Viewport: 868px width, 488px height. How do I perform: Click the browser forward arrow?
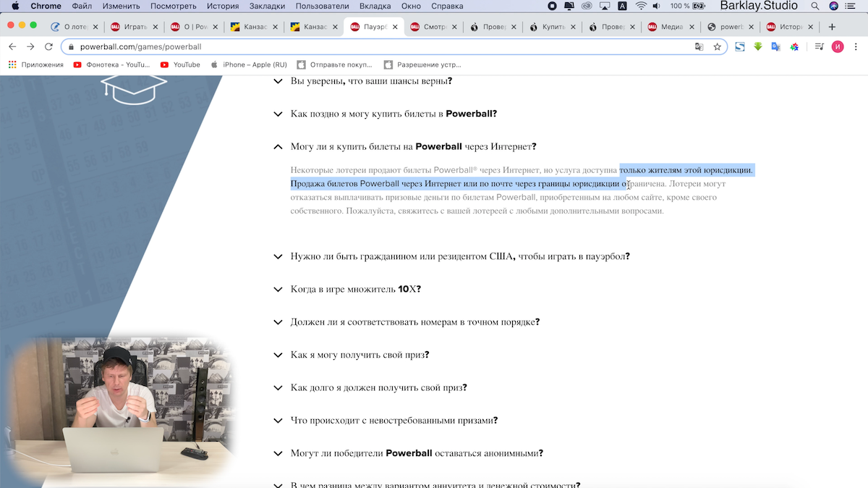pos(30,46)
